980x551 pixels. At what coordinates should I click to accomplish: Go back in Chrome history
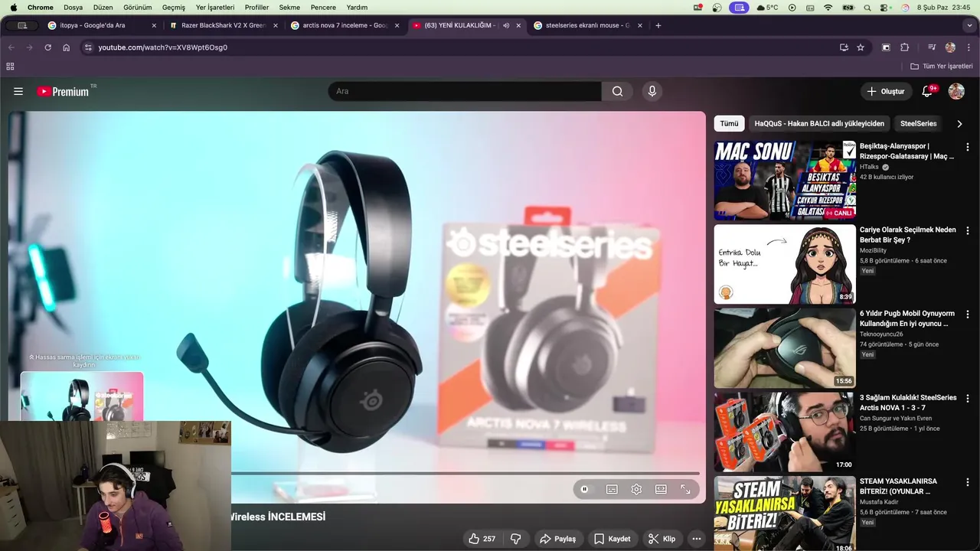pyautogui.click(x=11, y=47)
